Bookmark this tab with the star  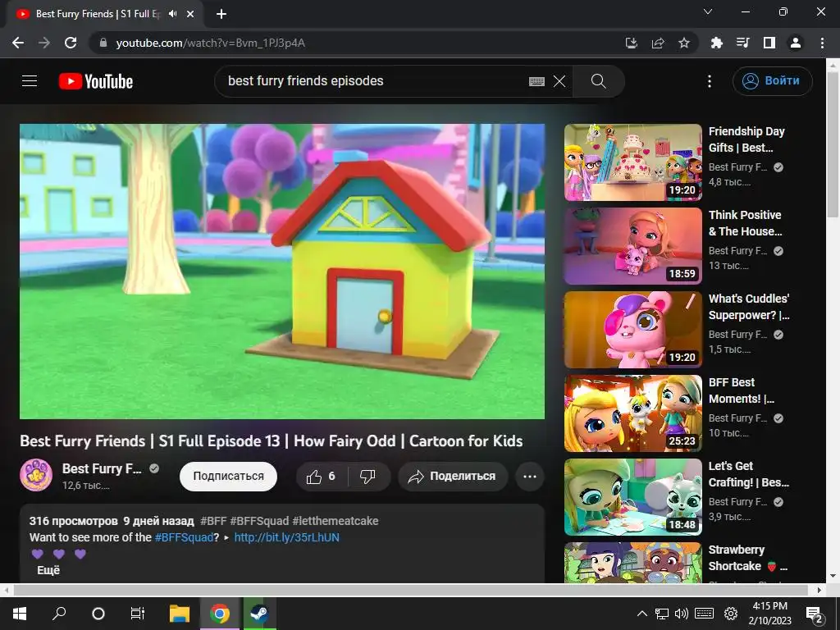click(x=684, y=43)
